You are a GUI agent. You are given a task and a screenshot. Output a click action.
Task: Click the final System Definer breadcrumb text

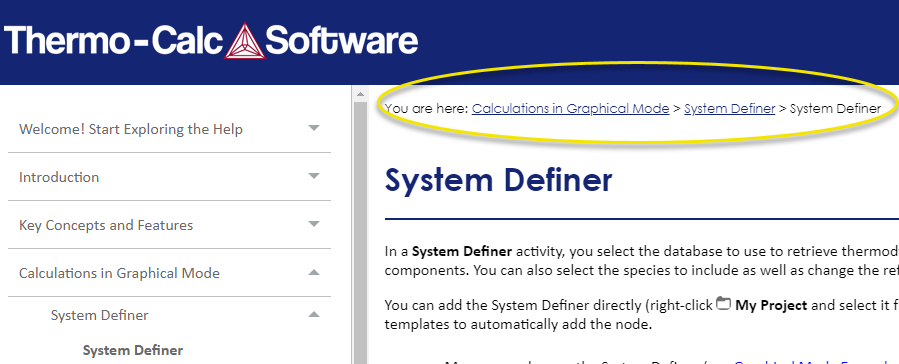point(835,108)
